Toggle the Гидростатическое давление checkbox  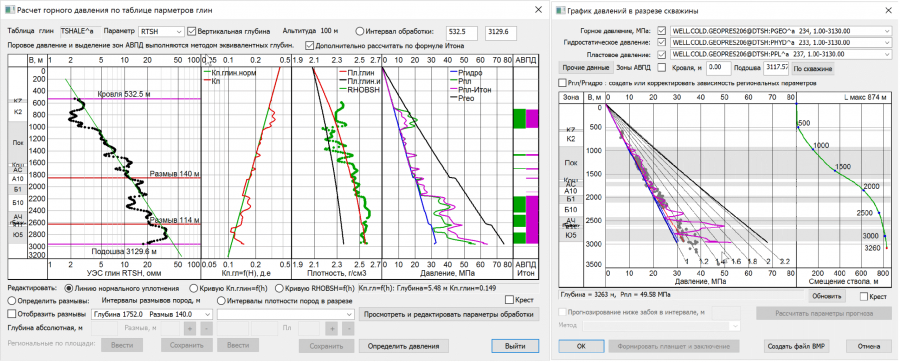click(x=663, y=42)
